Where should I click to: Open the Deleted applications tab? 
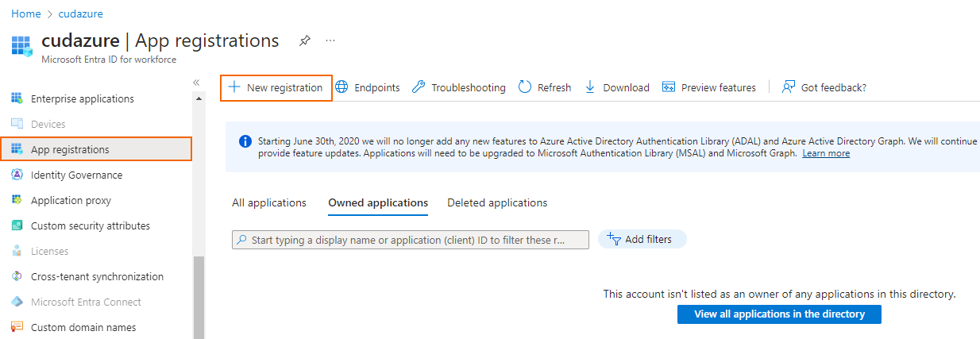pyautogui.click(x=497, y=202)
